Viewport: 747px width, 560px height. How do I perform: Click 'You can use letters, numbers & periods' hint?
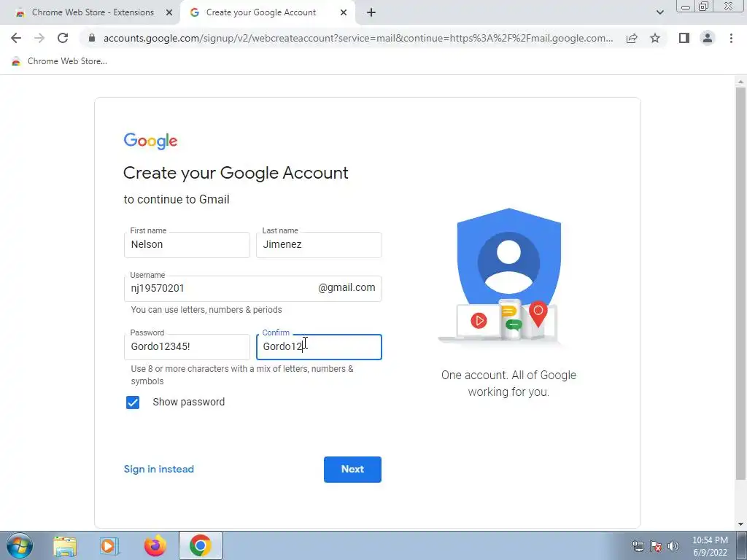(x=206, y=309)
